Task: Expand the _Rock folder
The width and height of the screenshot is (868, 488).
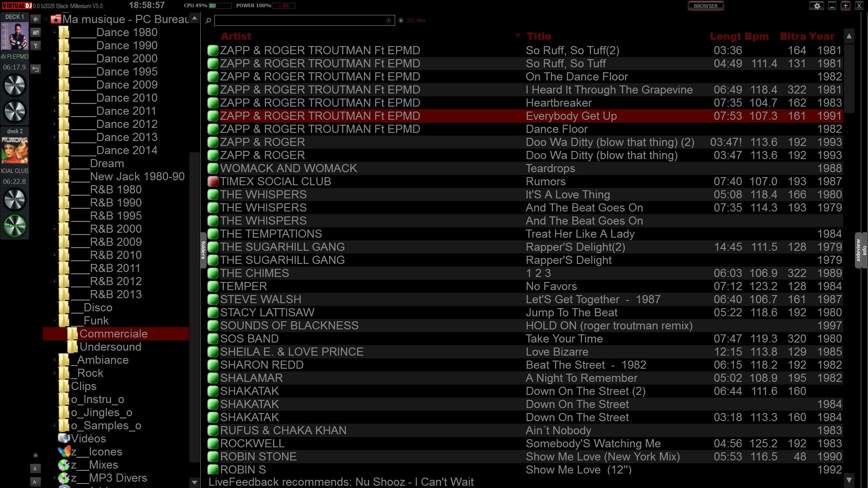Action: point(55,373)
